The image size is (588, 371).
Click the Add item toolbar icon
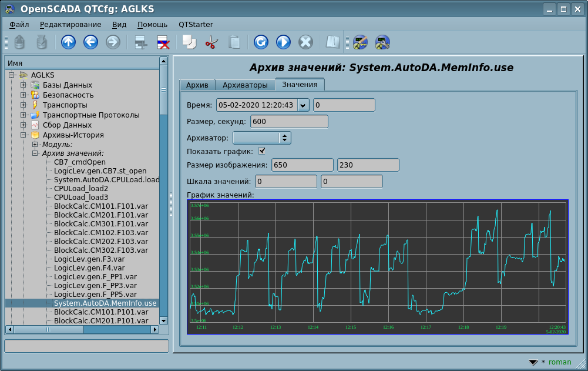(x=140, y=42)
